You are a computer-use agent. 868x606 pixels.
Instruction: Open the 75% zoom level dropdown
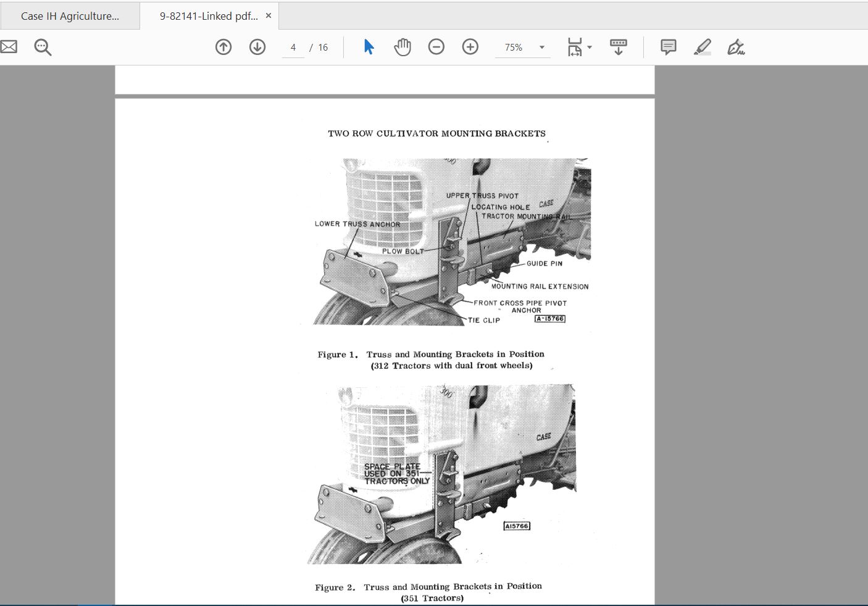click(x=542, y=48)
